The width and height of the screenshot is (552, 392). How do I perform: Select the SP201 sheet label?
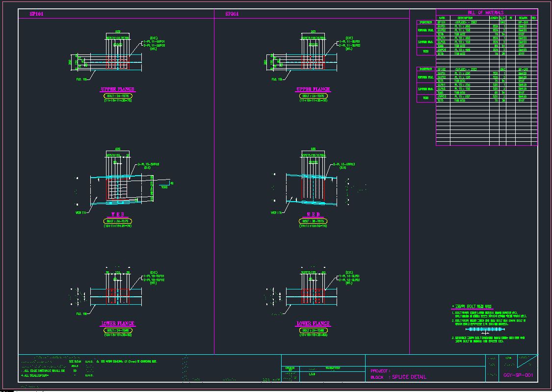[232, 14]
